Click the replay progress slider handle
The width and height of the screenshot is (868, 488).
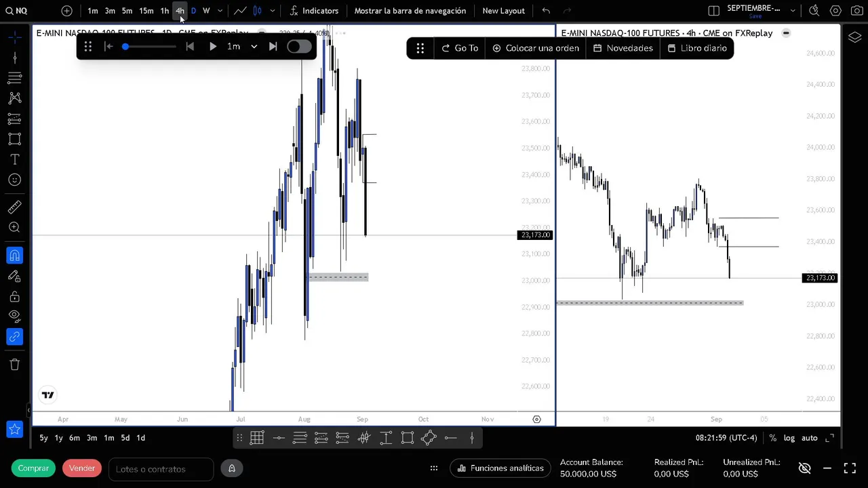tap(125, 47)
